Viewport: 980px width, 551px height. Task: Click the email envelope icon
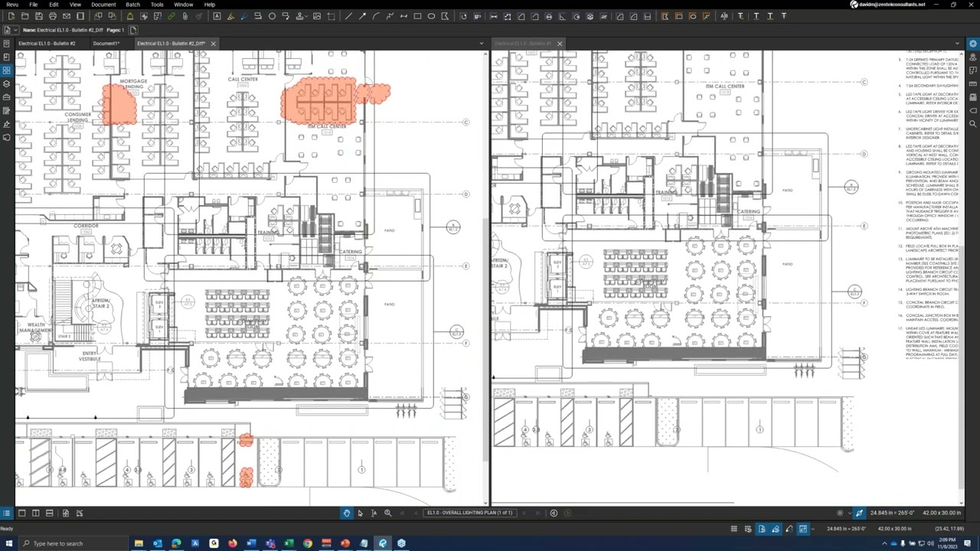[67, 16]
